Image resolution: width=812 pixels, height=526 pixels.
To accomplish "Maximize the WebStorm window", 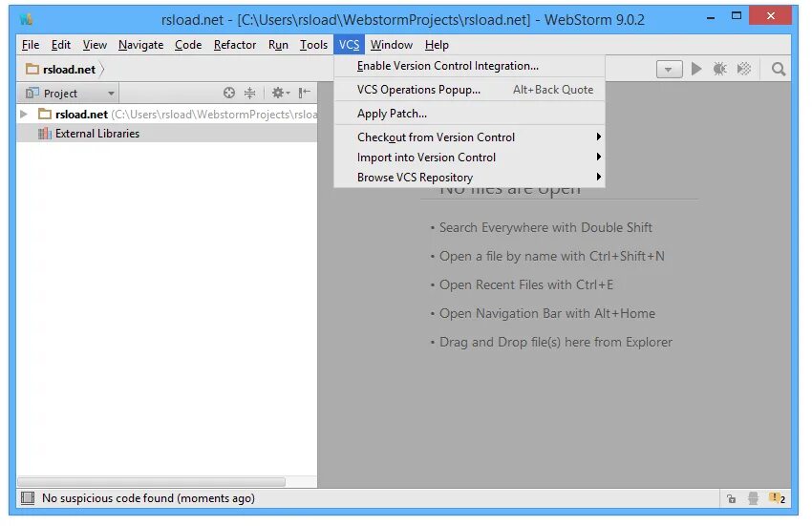I will pos(736,16).
